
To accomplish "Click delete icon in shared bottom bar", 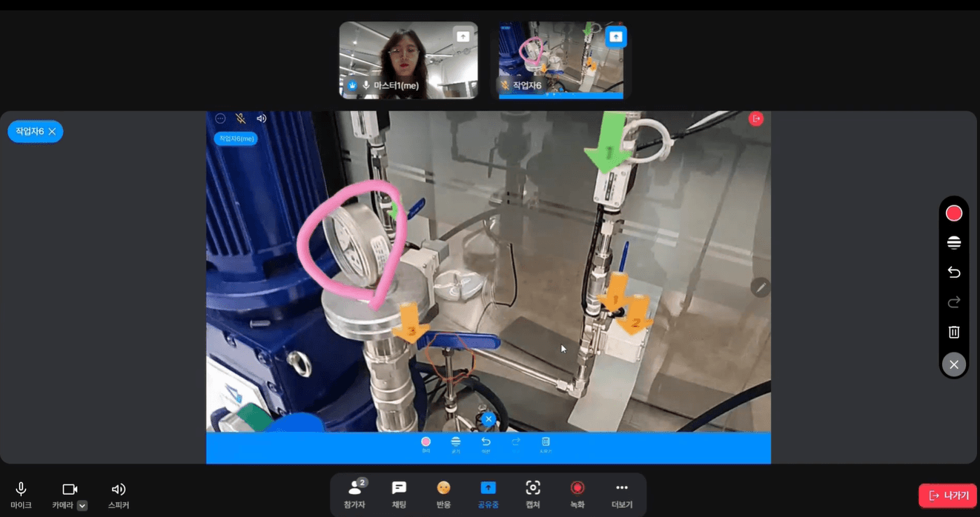I will point(546,444).
